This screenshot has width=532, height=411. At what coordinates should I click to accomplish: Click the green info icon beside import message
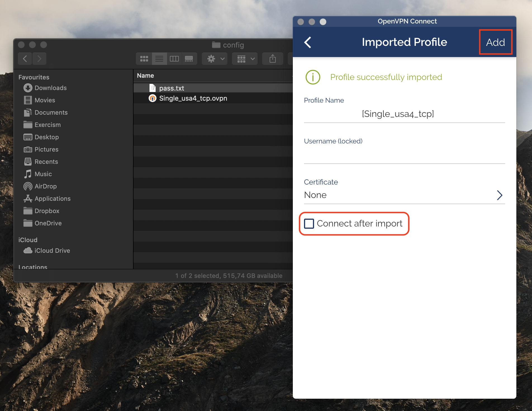[312, 77]
